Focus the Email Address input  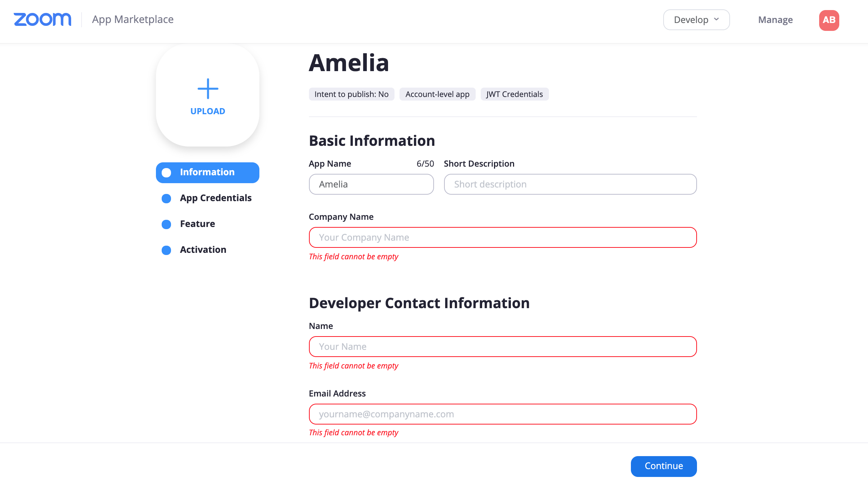(503, 414)
